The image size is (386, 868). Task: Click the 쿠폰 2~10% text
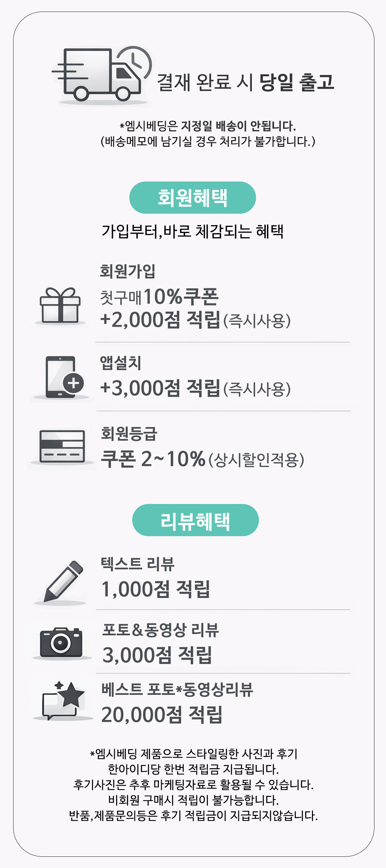153,459
